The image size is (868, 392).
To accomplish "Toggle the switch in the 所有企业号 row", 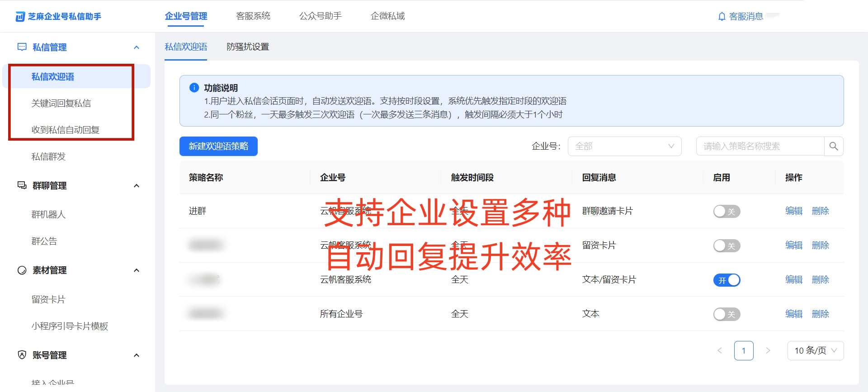I will tap(726, 314).
